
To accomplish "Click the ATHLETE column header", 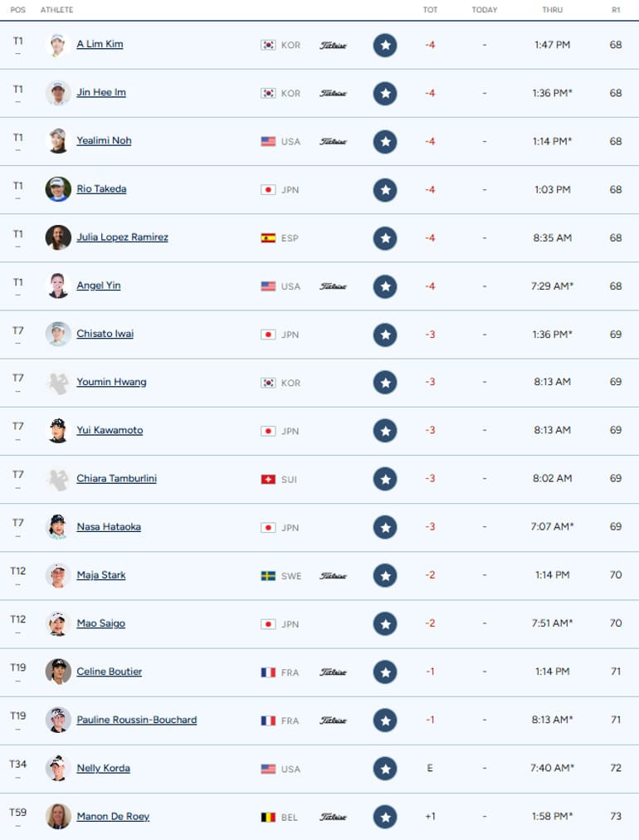I will click(x=56, y=10).
